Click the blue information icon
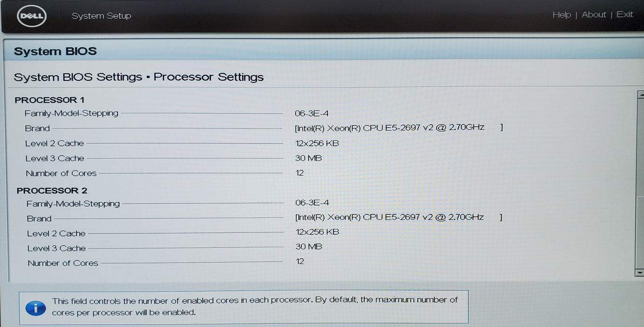Viewport: 644px width, 327px height. point(36,308)
